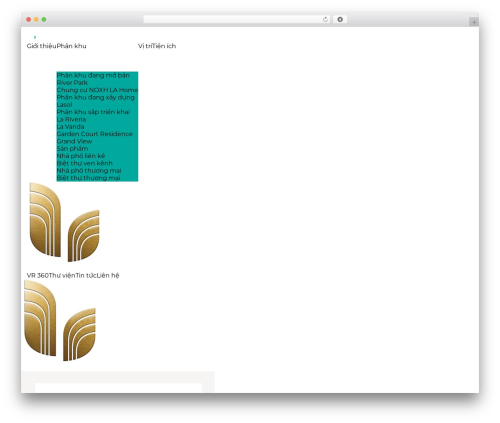
Task: Select Phân khu đang xây dựng heading
Action: [95, 97]
